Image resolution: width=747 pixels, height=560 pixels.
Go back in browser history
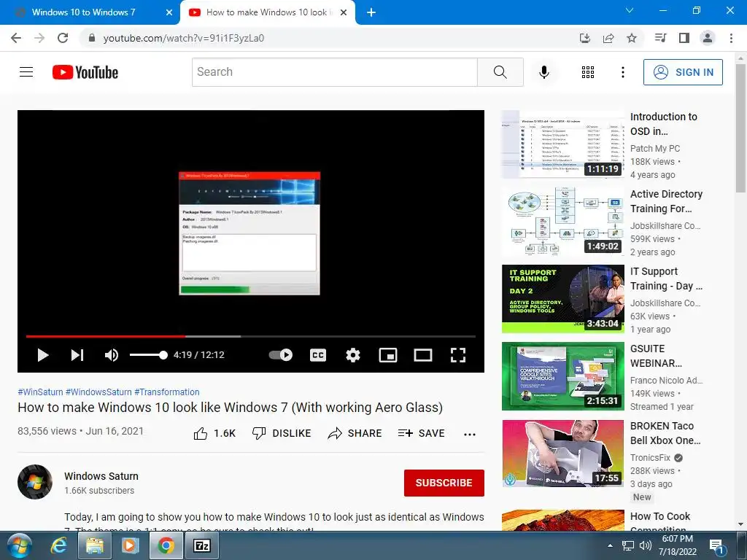click(16, 38)
